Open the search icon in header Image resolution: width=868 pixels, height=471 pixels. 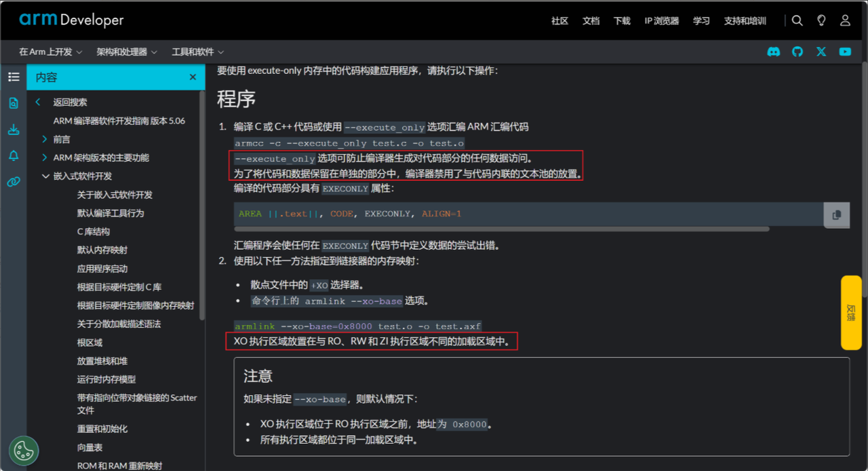tap(797, 20)
